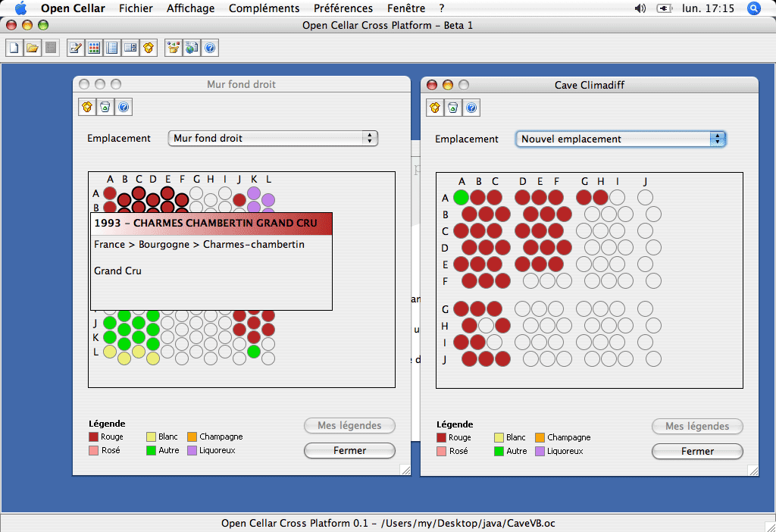Open the Compléments menu

click(264, 8)
